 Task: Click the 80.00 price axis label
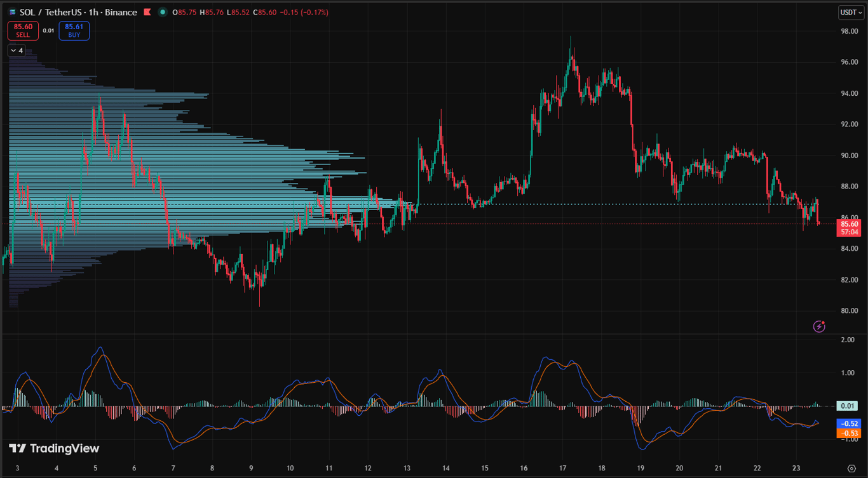pyautogui.click(x=849, y=311)
